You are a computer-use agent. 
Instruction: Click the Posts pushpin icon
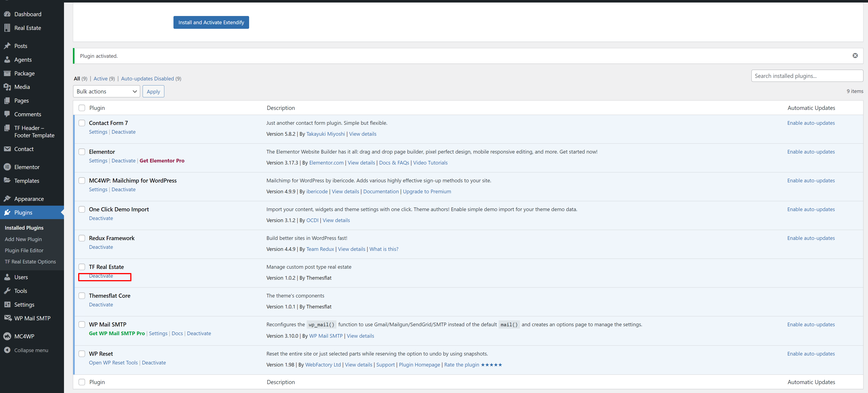pos(7,46)
